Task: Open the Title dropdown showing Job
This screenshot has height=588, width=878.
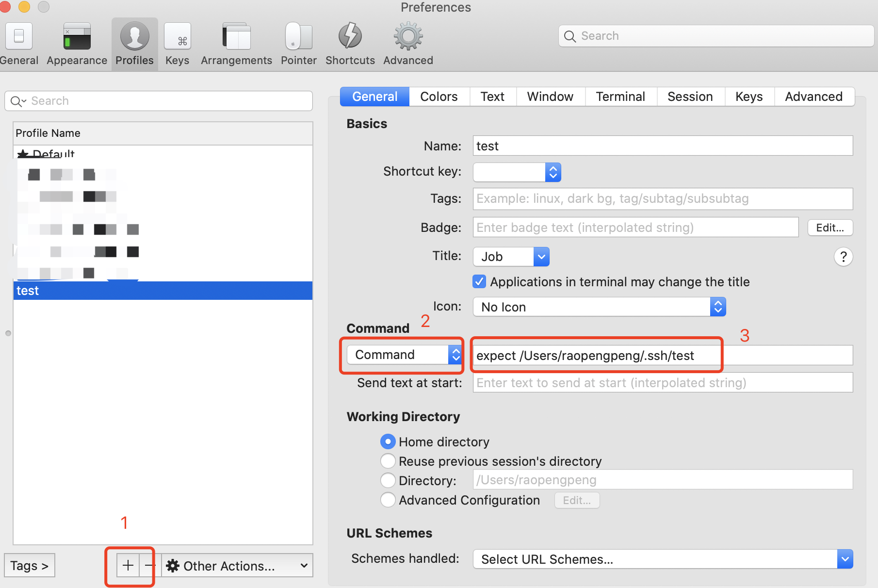Action: coord(511,257)
